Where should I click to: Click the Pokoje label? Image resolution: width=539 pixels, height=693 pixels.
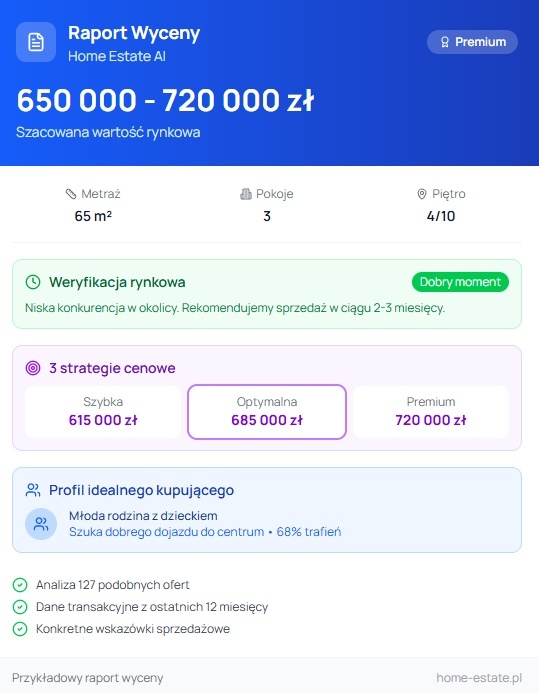(x=274, y=194)
